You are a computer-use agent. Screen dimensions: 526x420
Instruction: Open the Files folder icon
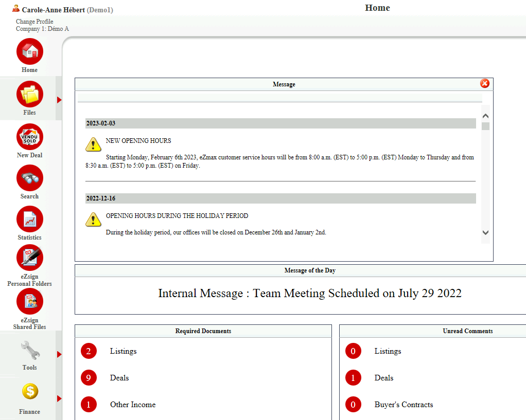click(30, 94)
